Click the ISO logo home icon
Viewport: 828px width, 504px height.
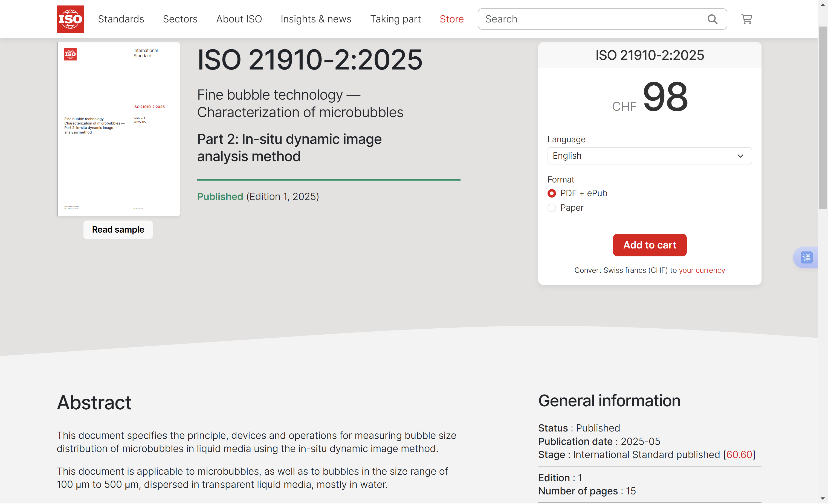[70, 19]
